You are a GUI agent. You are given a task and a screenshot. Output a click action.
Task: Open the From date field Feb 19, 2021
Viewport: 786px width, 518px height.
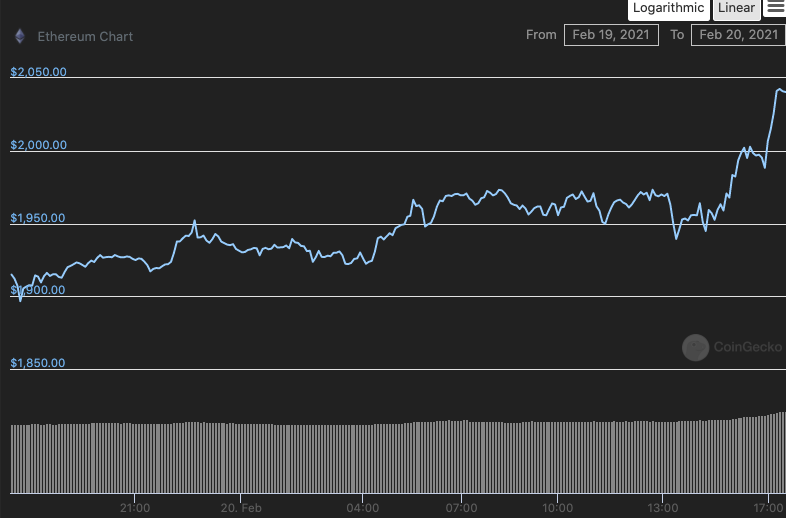pyautogui.click(x=611, y=35)
